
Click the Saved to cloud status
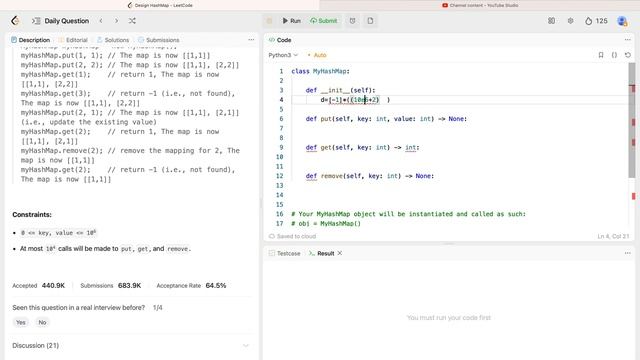292,236
